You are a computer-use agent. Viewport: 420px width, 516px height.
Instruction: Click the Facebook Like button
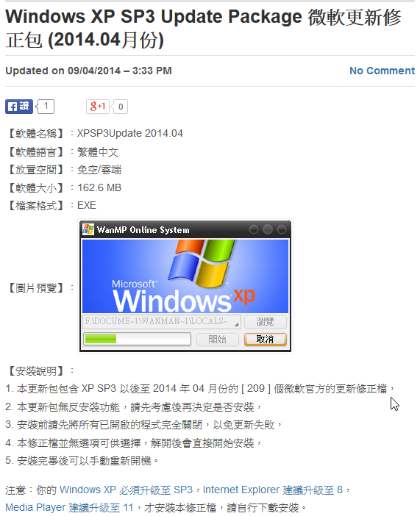click(19, 107)
